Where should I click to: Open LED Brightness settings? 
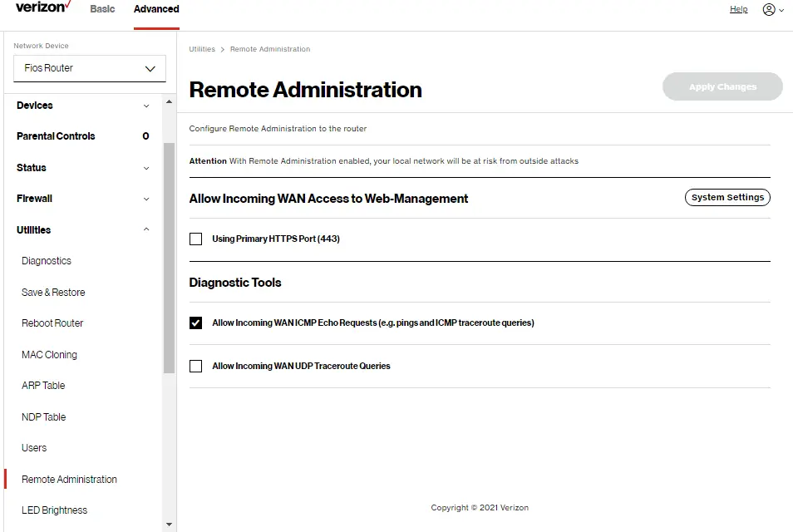click(x=53, y=510)
